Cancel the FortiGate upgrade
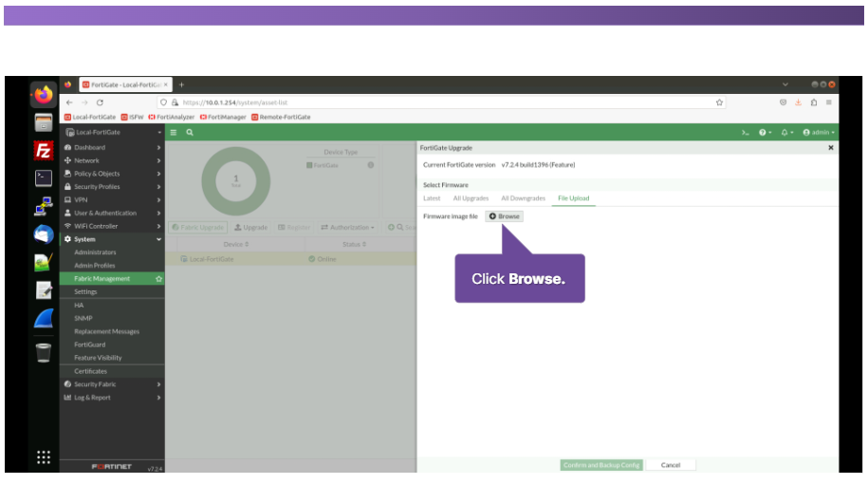This screenshot has width=868, height=503. click(671, 465)
